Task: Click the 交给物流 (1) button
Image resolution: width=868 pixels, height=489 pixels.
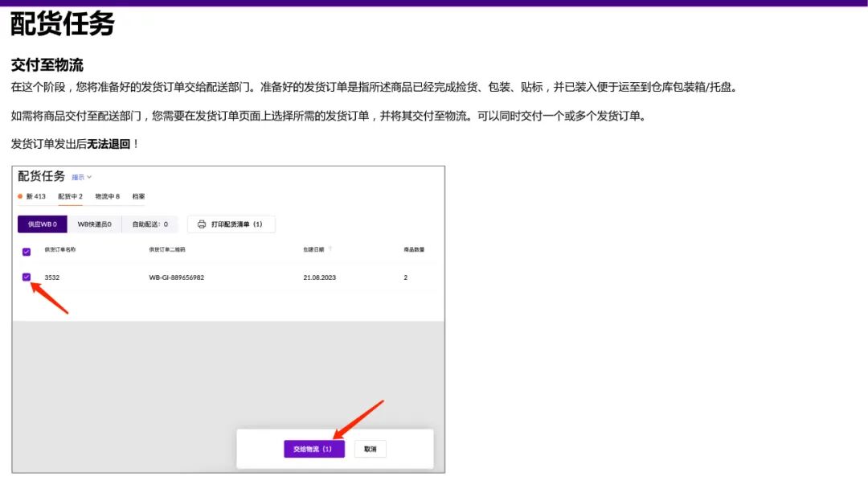Action: 313,449
